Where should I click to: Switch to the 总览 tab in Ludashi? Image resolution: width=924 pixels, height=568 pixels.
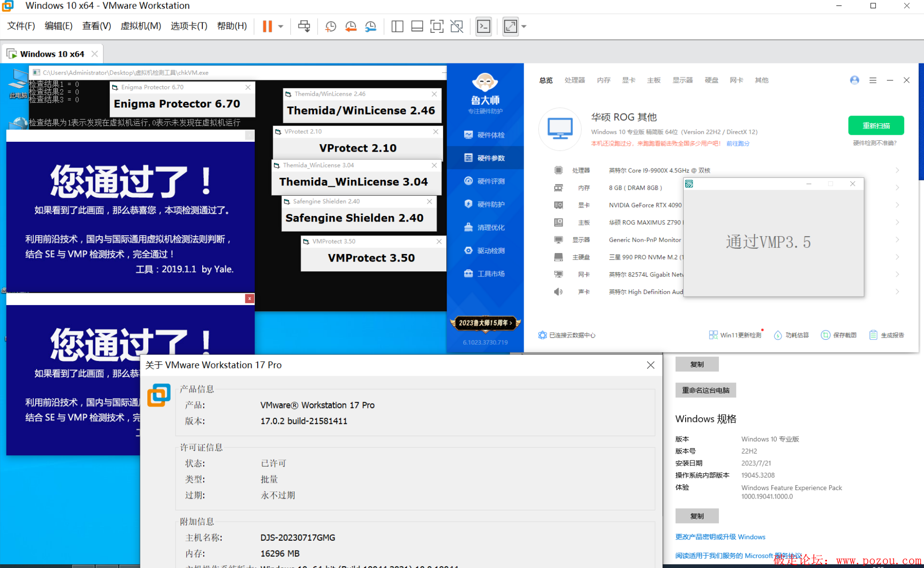click(x=546, y=80)
